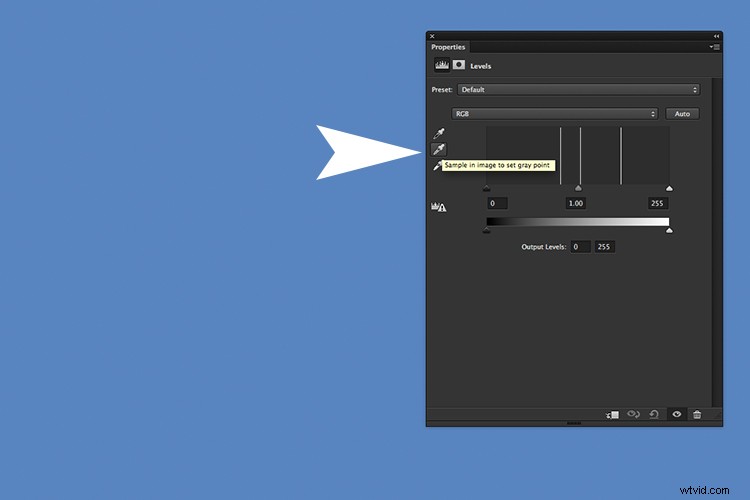Image resolution: width=750 pixels, height=500 pixels.
Task: Click the histogram warning recalculate icon
Action: coord(439,207)
